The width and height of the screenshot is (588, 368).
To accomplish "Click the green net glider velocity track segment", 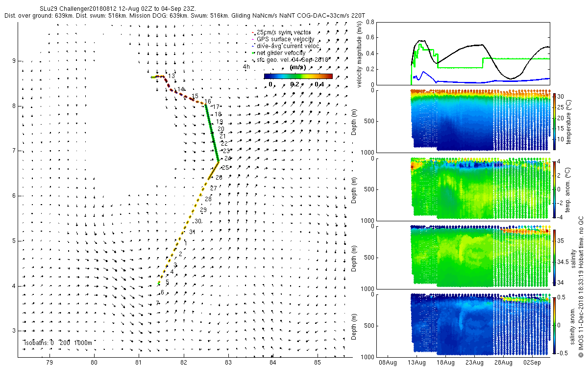I will 212,132.
